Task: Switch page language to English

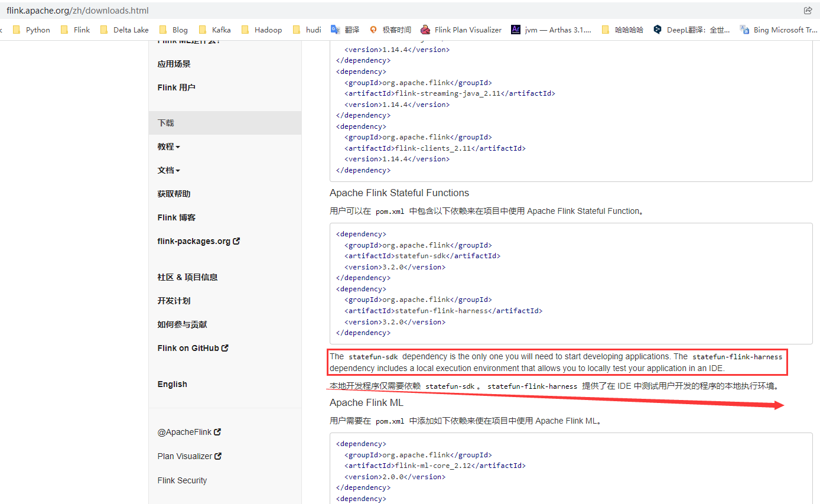Action: click(x=172, y=384)
